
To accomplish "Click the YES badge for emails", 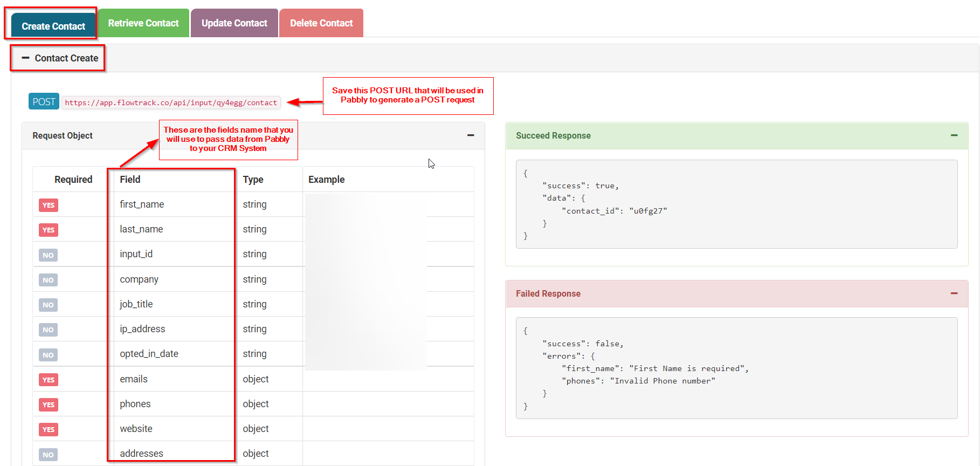I will click(48, 380).
